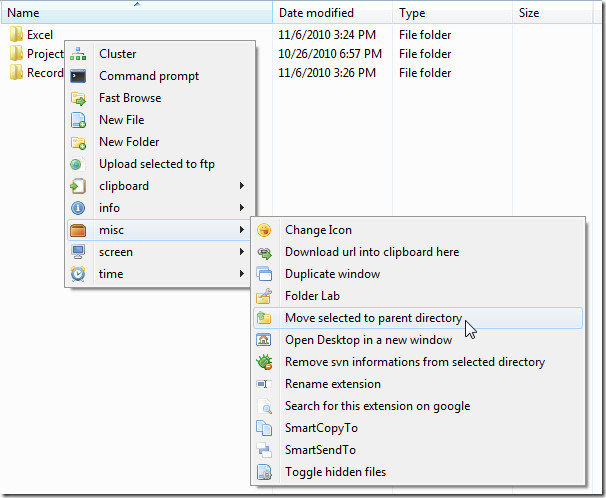Select Move selected to parent directory

click(373, 318)
